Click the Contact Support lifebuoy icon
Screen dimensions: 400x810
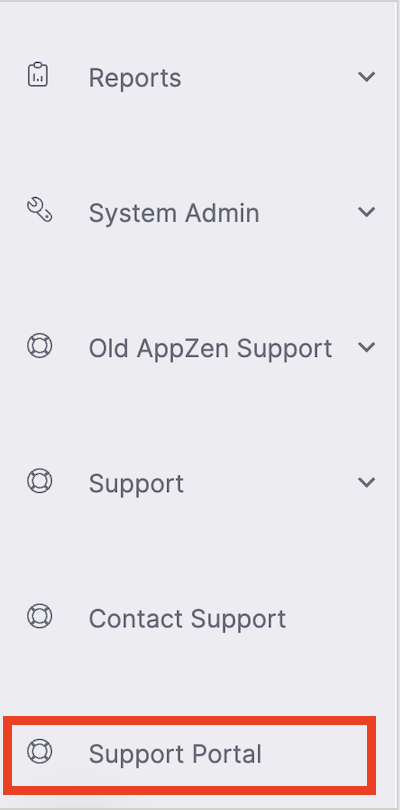point(39,616)
